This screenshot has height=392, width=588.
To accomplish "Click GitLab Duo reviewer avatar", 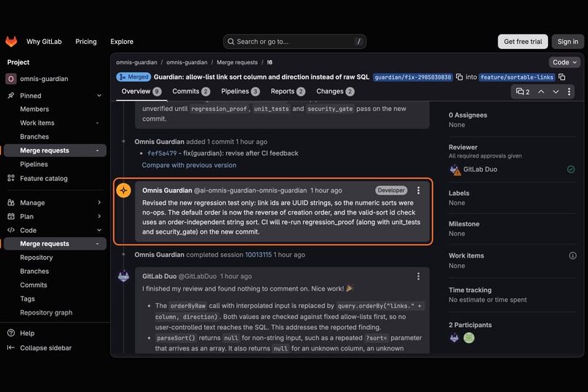I will (455, 169).
